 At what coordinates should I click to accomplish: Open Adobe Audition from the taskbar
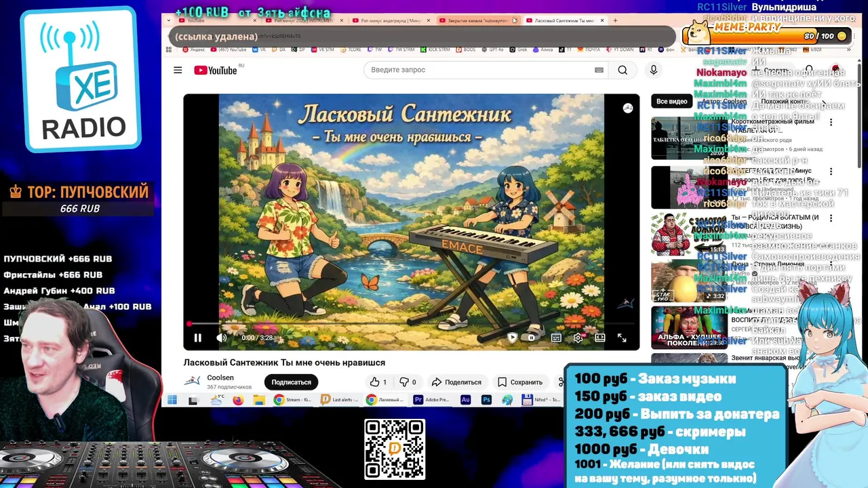coord(465,400)
